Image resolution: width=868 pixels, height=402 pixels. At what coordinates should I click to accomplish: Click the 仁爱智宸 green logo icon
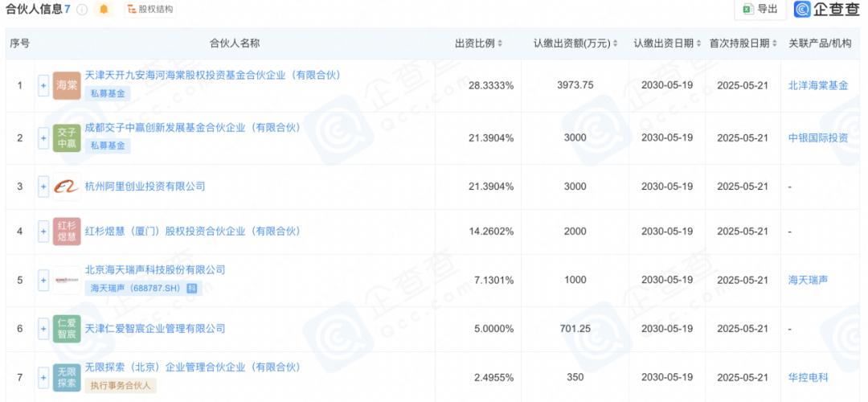pyautogui.click(x=67, y=329)
